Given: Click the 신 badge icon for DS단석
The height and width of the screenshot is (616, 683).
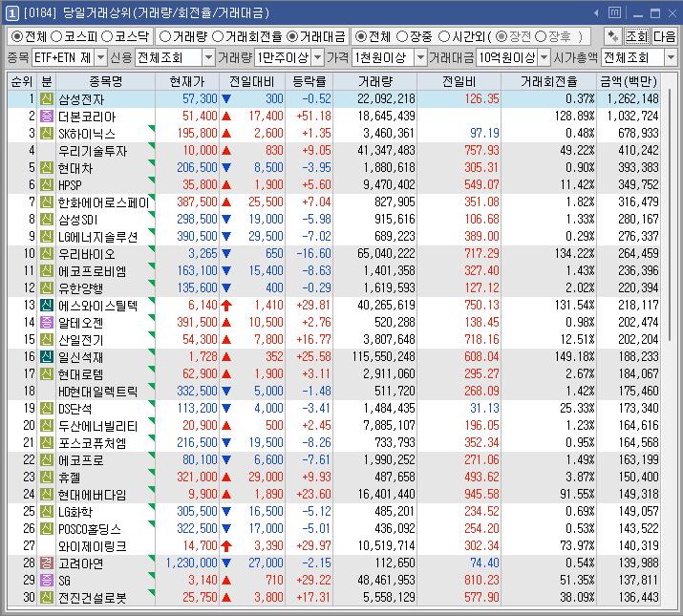Looking at the screenshot, I should click(x=47, y=408).
